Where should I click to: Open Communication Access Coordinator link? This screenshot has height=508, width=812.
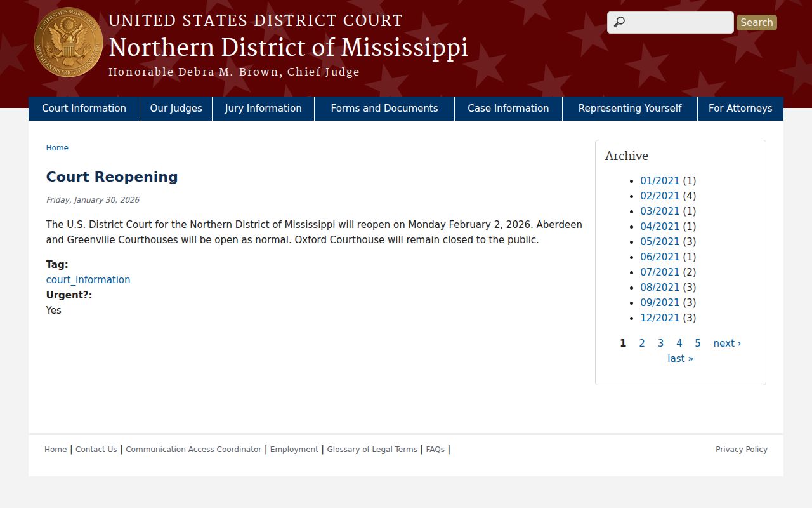point(193,450)
